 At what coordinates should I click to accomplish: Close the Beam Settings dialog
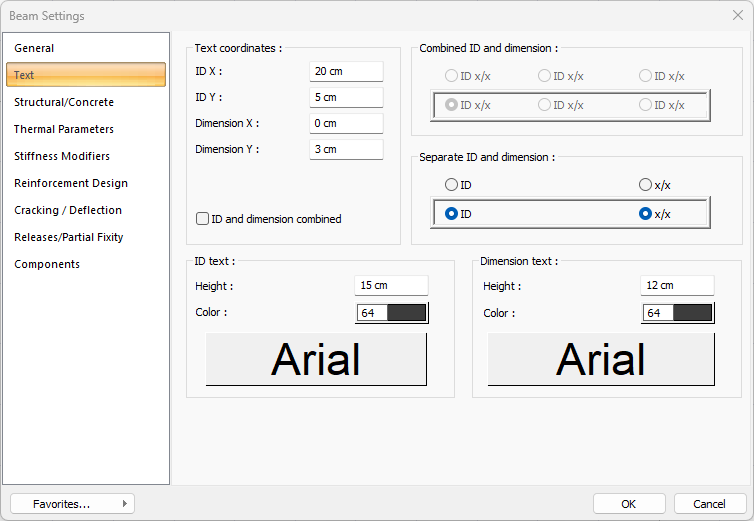[737, 15]
